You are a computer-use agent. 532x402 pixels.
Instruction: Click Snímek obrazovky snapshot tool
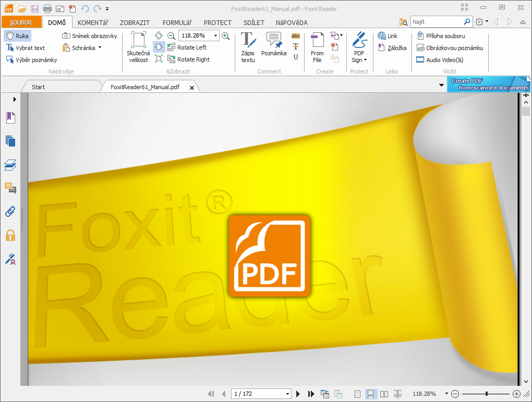coord(90,35)
